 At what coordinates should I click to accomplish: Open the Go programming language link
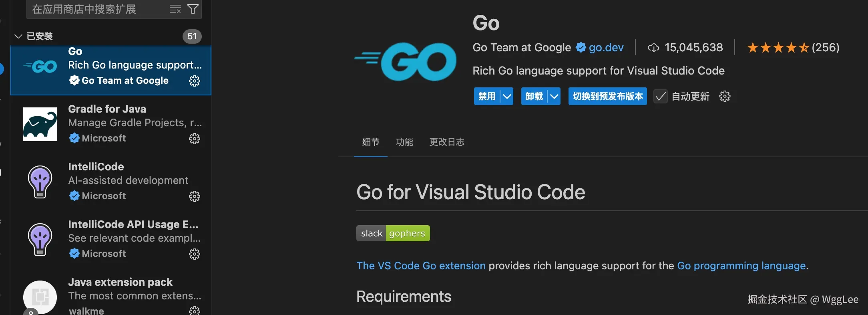coord(741,266)
